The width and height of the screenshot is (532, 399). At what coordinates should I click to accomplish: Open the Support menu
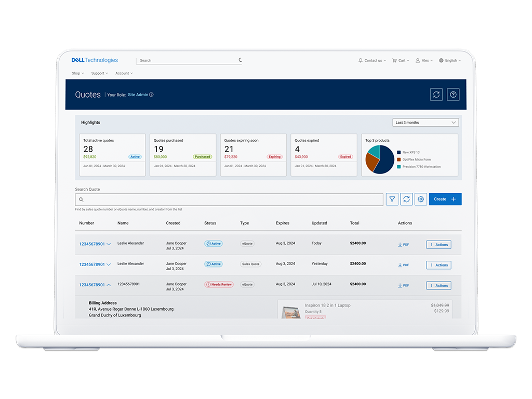pos(99,73)
